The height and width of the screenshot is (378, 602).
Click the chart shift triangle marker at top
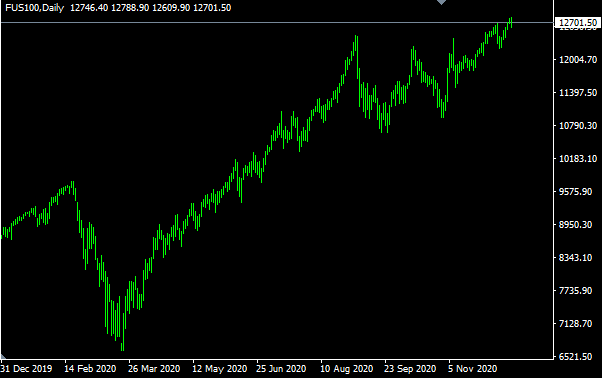coord(442,2)
